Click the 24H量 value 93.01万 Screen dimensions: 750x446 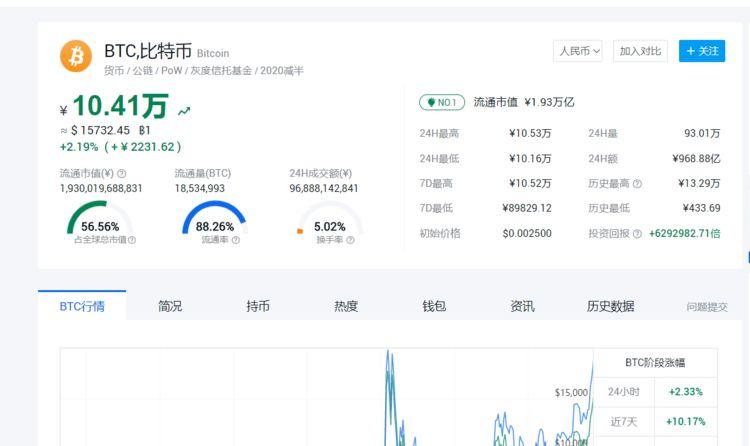click(x=702, y=134)
